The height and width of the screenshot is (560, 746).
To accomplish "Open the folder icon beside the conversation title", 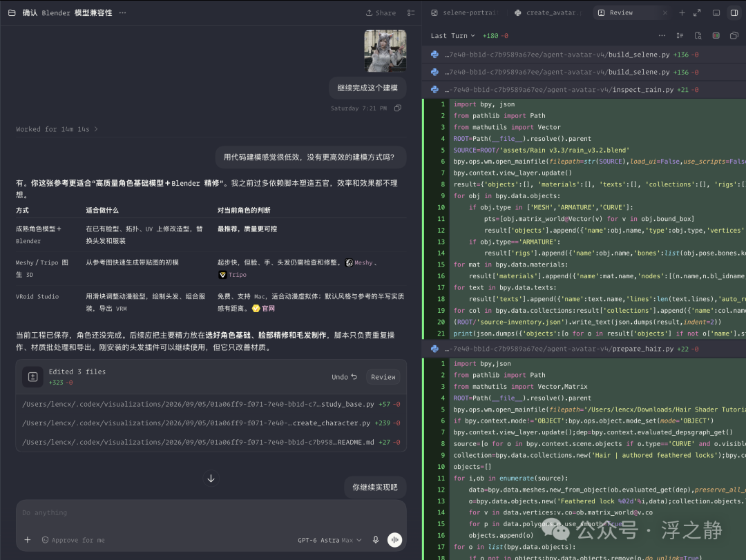I will [12, 13].
